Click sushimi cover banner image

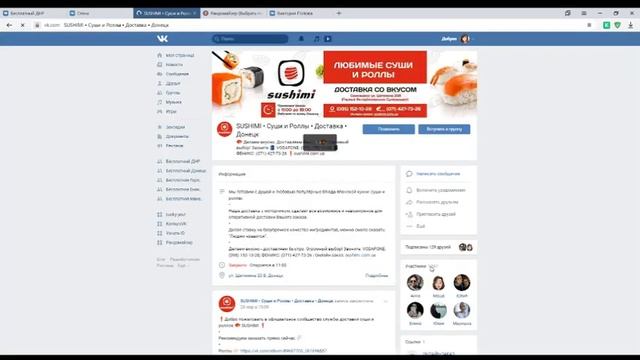[344, 84]
